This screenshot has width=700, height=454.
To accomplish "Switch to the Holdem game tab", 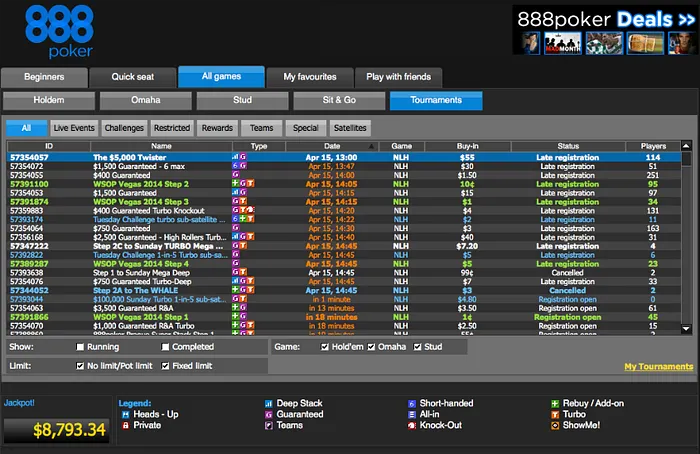I will pos(49,100).
